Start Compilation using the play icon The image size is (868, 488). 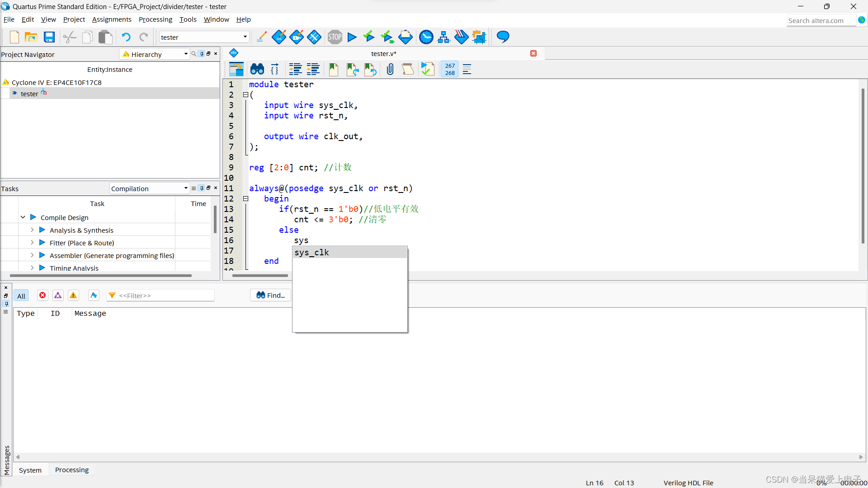(352, 37)
